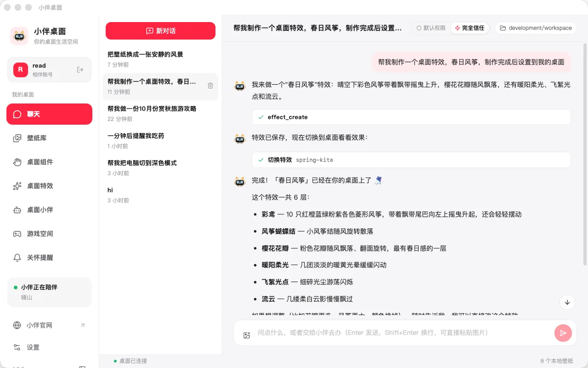
Task: Open conversation 帮我做一份10月份赏秋旅游攻略
Action: click(x=160, y=114)
